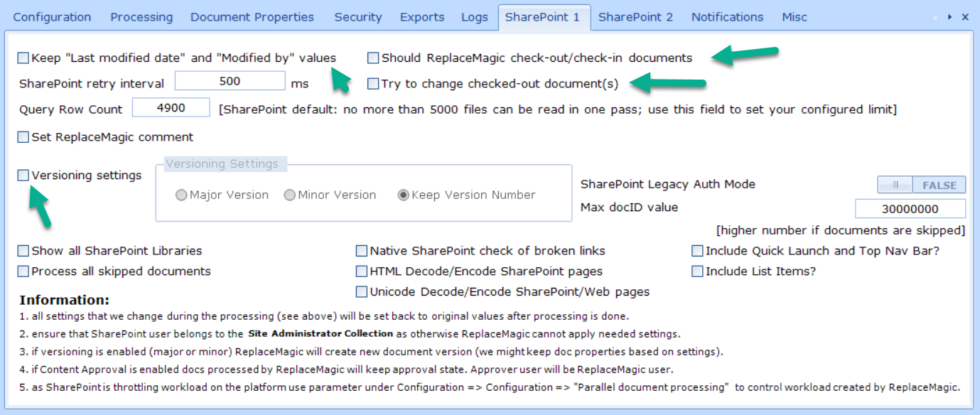The width and height of the screenshot is (980, 415).
Task: Go to the Notifications tab
Action: point(727,17)
